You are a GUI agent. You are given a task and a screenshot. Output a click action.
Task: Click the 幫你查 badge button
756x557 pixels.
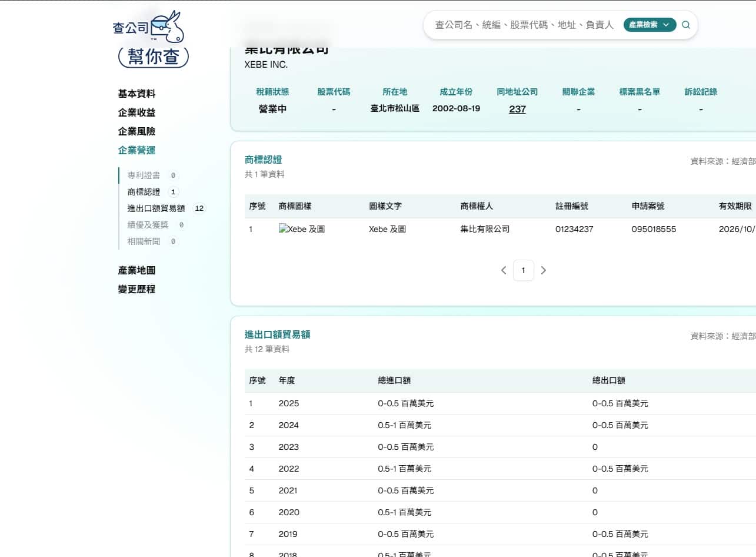[x=154, y=57]
